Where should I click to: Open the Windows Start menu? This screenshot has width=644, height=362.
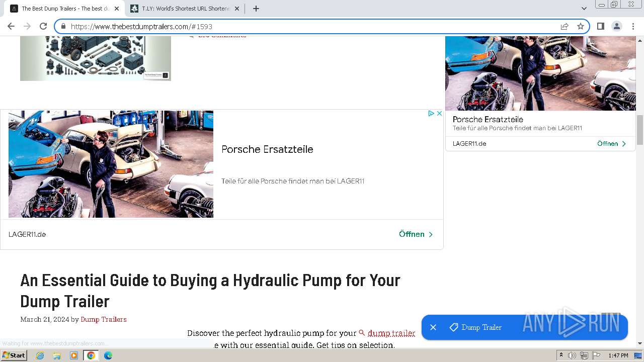coord(14,355)
